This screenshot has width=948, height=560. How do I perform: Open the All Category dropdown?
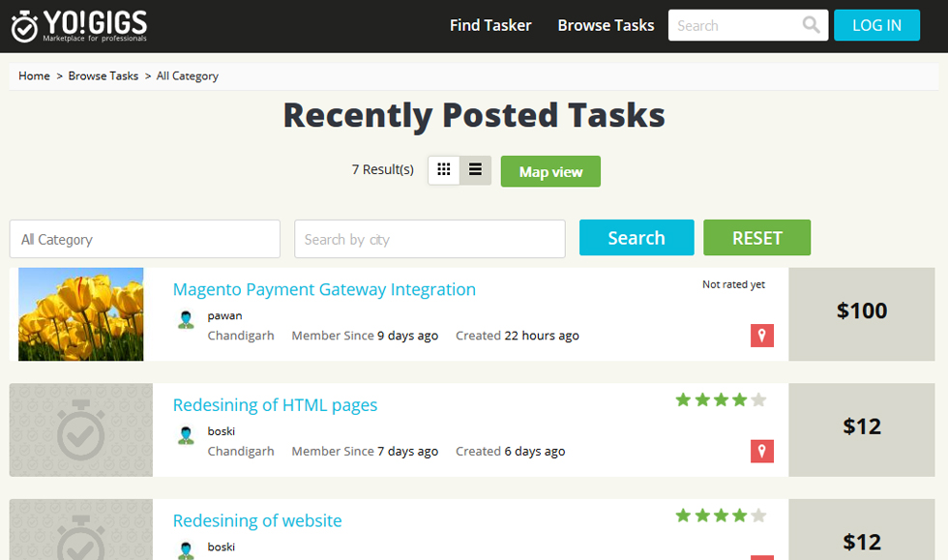coord(144,239)
